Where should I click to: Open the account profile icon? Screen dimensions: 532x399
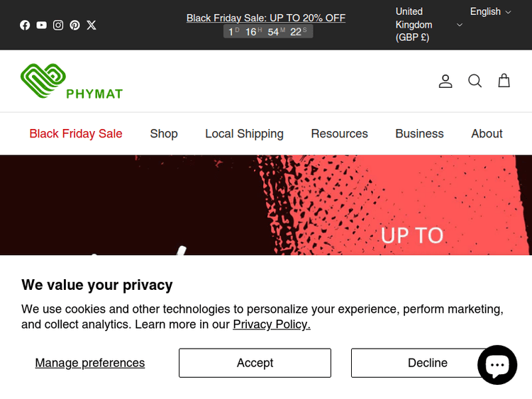point(445,81)
